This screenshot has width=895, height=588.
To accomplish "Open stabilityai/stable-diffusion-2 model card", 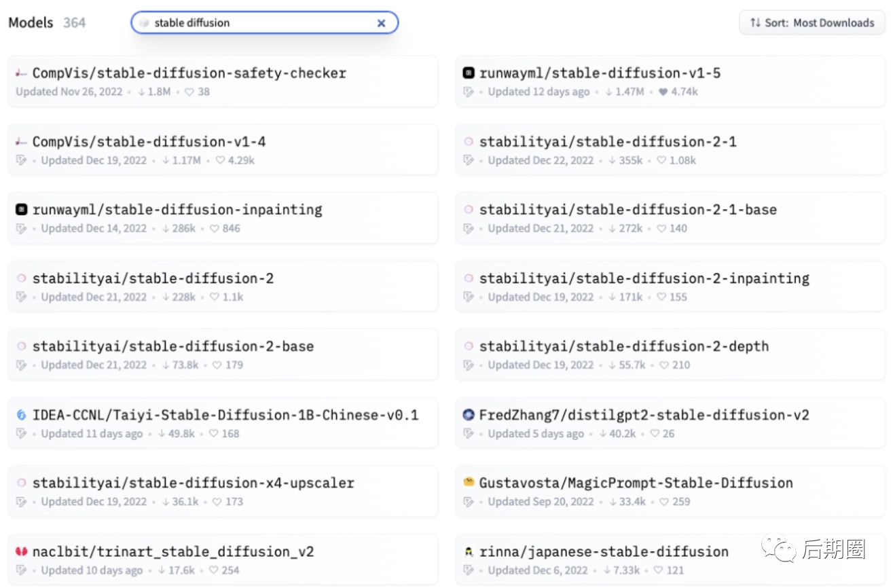I will pos(223,287).
